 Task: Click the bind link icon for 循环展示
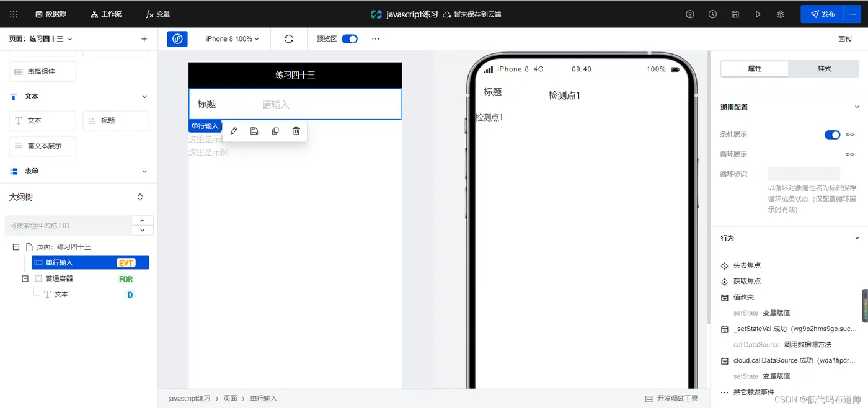point(850,154)
